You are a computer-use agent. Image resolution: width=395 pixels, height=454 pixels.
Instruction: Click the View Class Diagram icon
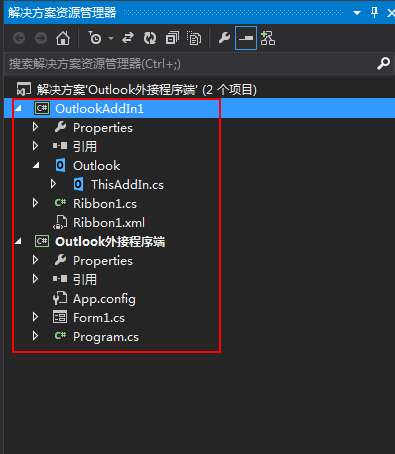tap(268, 38)
